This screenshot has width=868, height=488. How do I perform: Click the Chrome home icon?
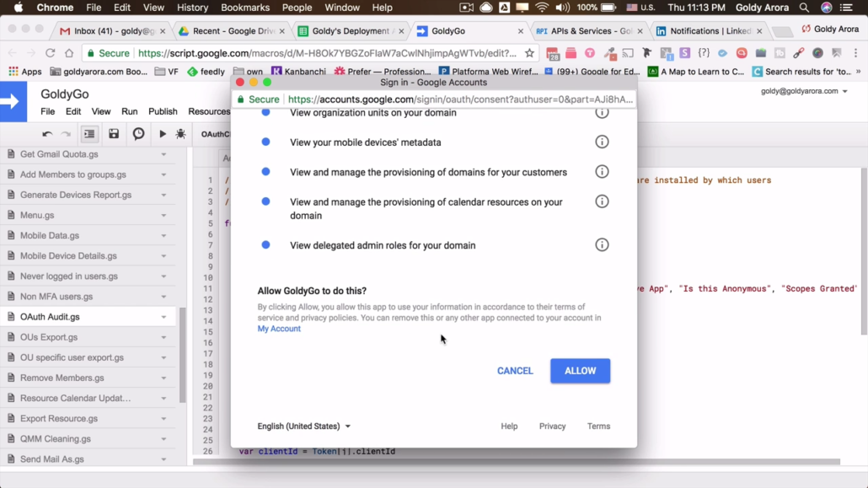(69, 53)
